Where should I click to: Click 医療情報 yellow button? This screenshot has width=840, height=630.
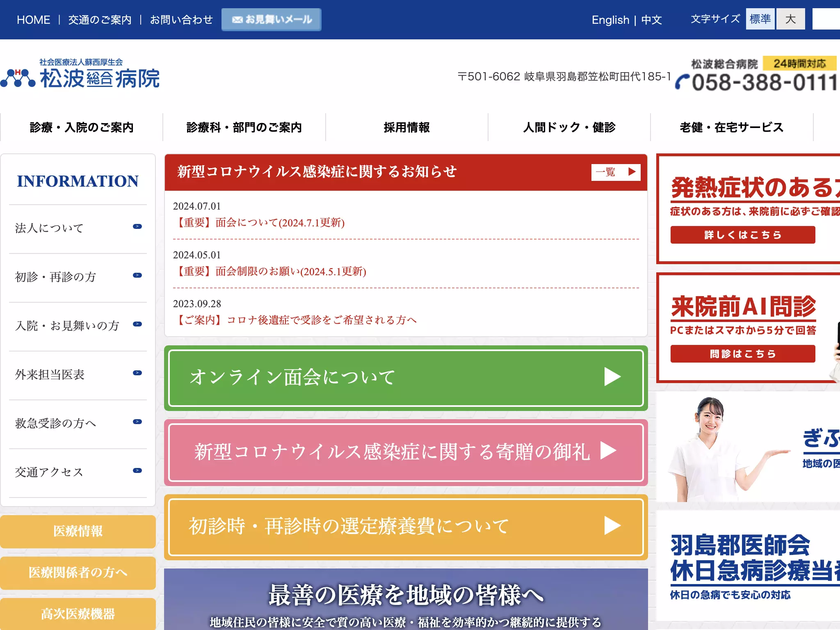click(78, 532)
